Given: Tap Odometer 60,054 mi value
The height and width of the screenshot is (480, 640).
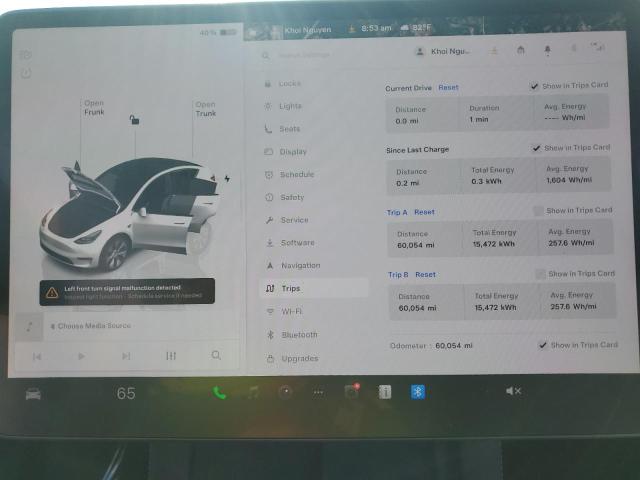Looking at the screenshot, I should point(453,346).
